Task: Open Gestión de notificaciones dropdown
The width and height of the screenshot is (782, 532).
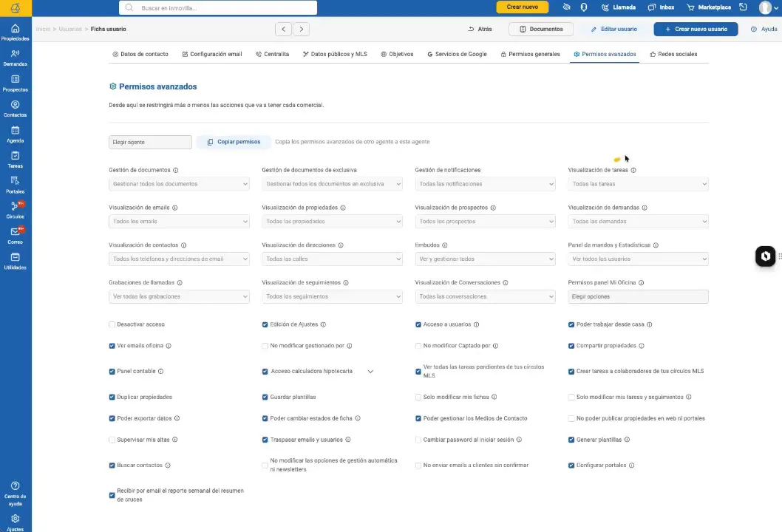Action: (x=486, y=184)
